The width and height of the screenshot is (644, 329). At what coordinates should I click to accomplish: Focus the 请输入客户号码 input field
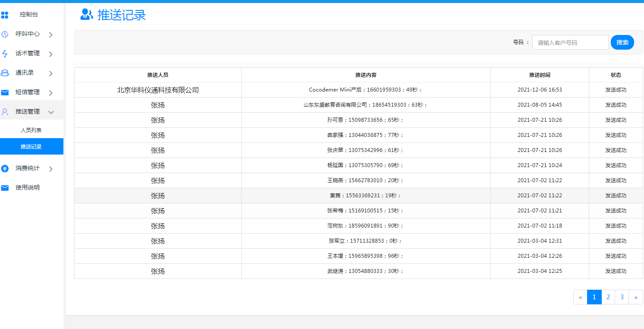[x=571, y=42]
